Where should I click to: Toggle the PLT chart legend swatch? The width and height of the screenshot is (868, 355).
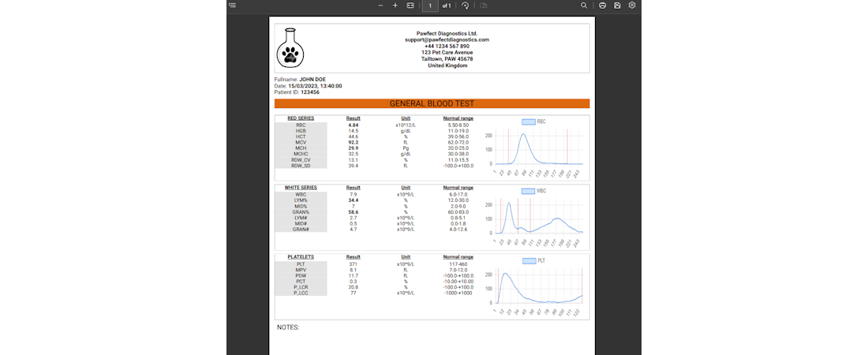point(529,261)
